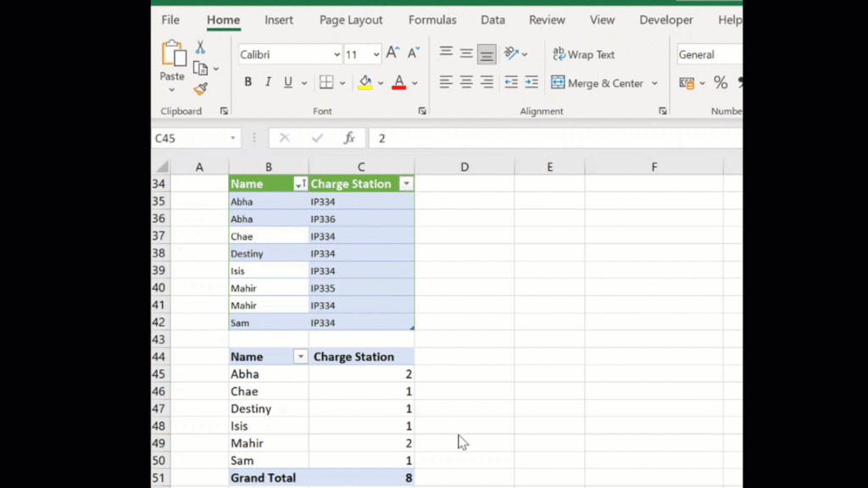
Task: Open the File tab
Action: click(170, 20)
